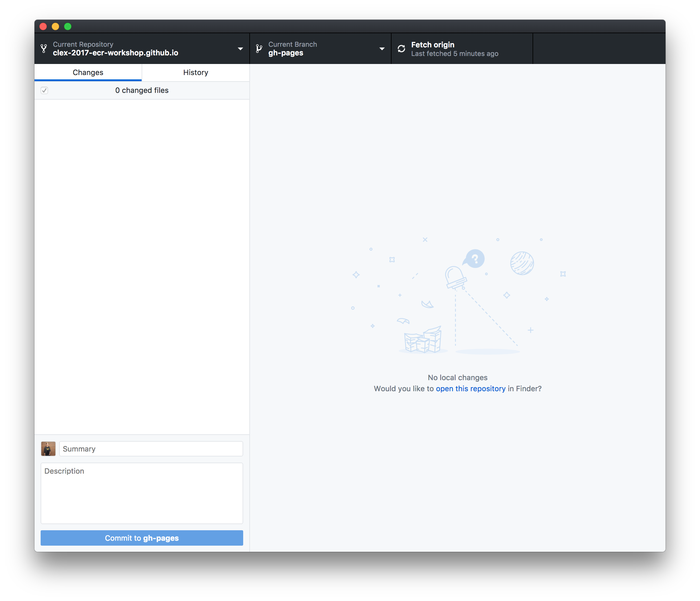Select the Changes tab
The width and height of the screenshot is (700, 601).
point(88,73)
